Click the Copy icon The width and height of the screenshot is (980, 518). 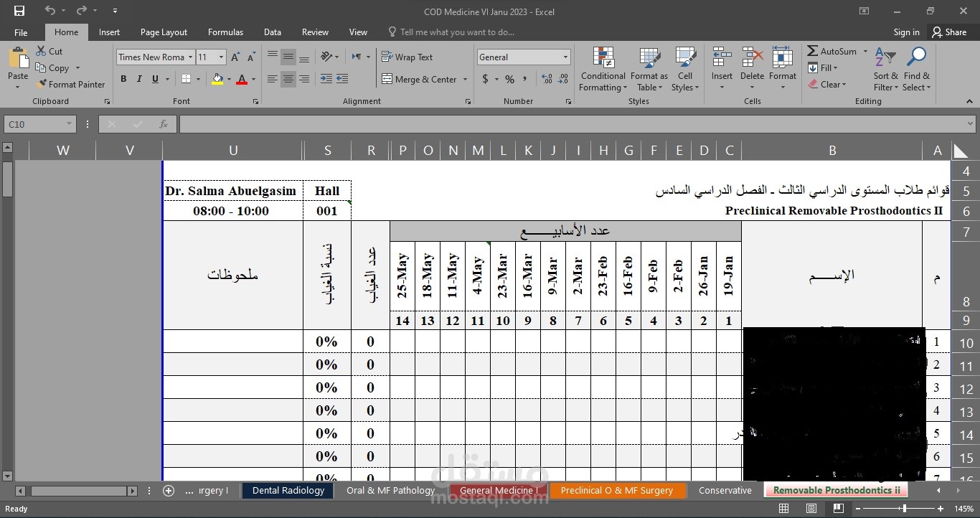(x=41, y=68)
